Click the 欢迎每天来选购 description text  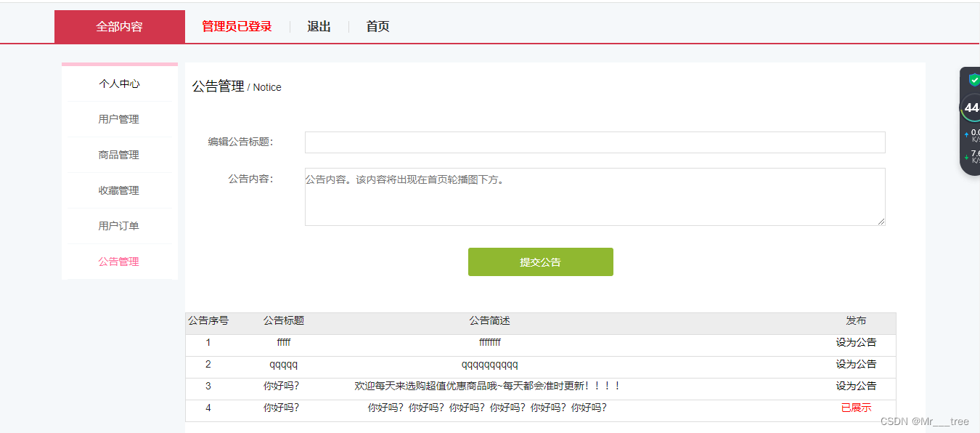tap(487, 386)
